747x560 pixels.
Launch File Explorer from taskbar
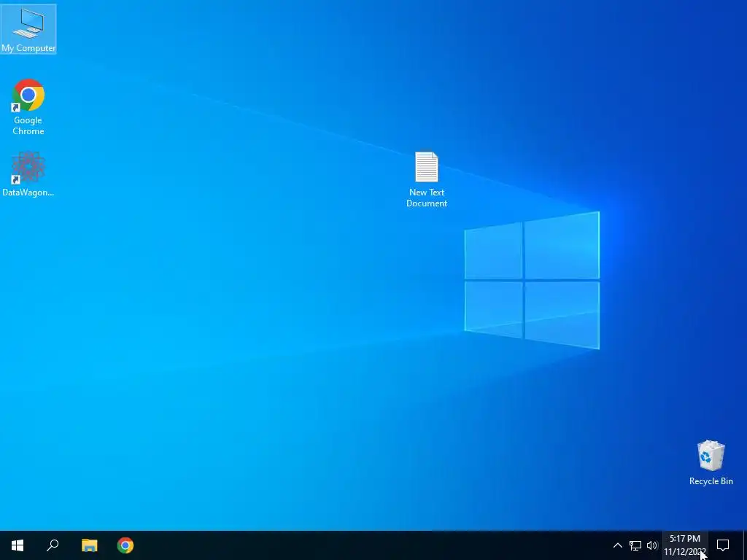coord(89,545)
